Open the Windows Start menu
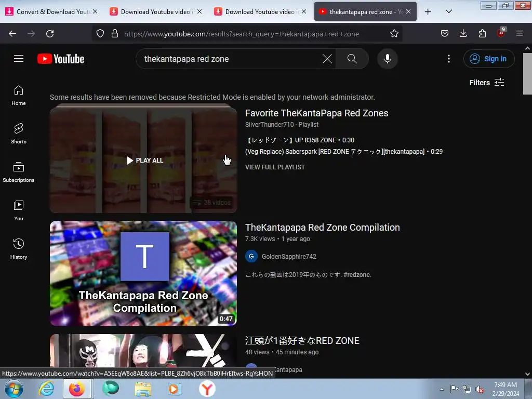The width and height of the screenshot is (532, 399). click(x=14, y=389)
